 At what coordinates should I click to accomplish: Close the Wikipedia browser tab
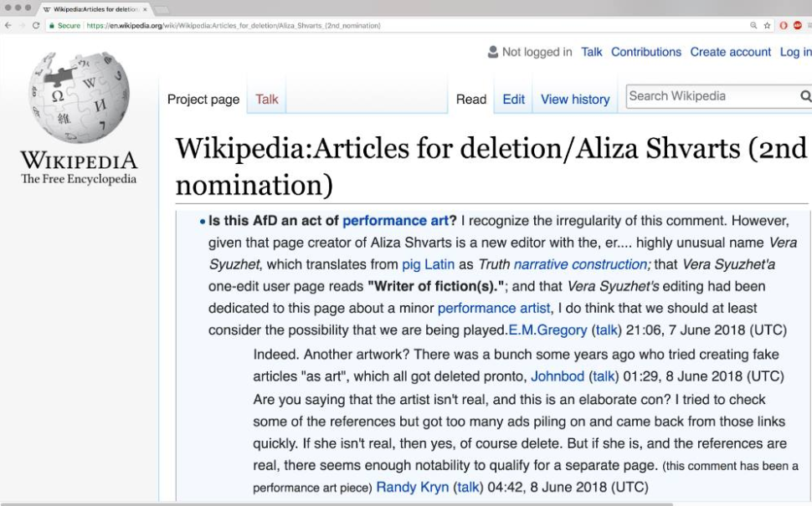[145, 9]
